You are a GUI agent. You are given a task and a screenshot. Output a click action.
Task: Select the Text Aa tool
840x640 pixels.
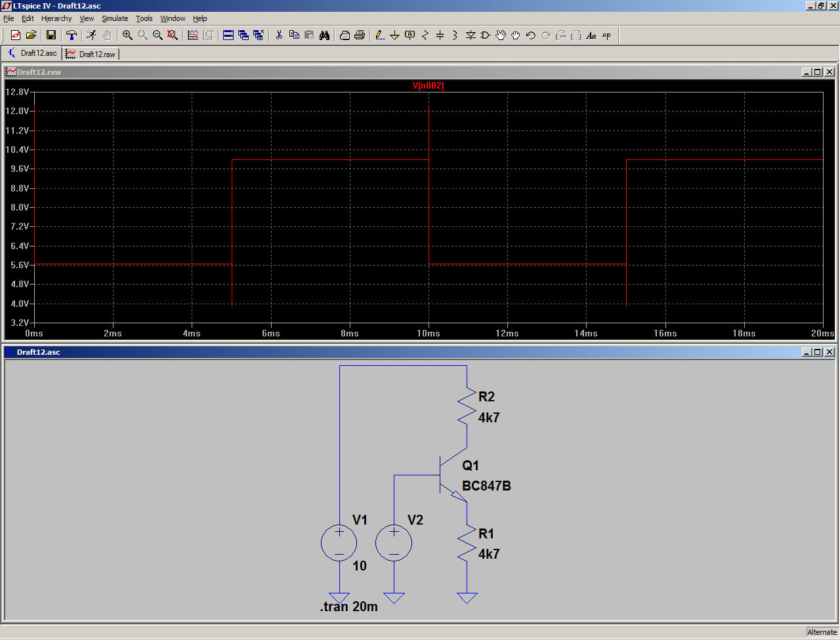click(591, 35)
